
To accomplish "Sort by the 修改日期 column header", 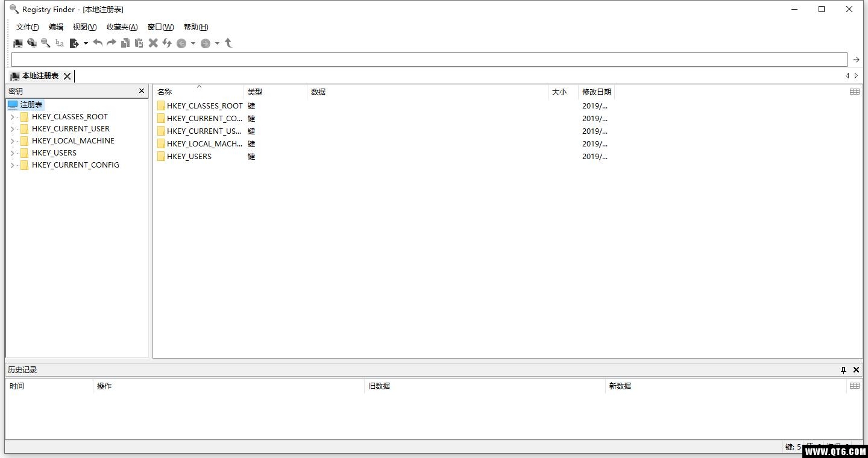I will click(596, 92).
